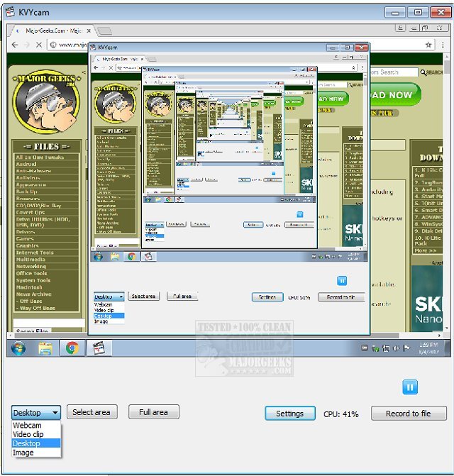Click the nested KVYcam window close button
The height and width of the screenshot is (476, 454).
pyautogui.click(x=362, y=48)
